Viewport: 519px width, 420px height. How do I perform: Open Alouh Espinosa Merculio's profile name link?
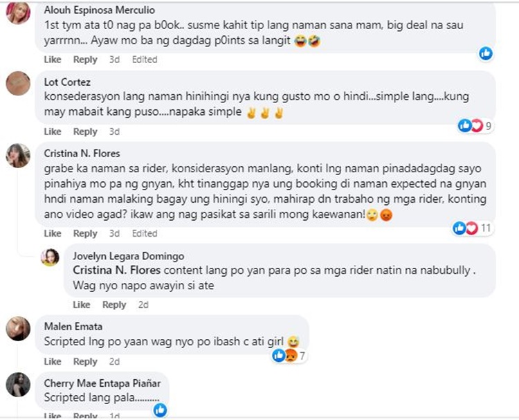tap(99, 10)
